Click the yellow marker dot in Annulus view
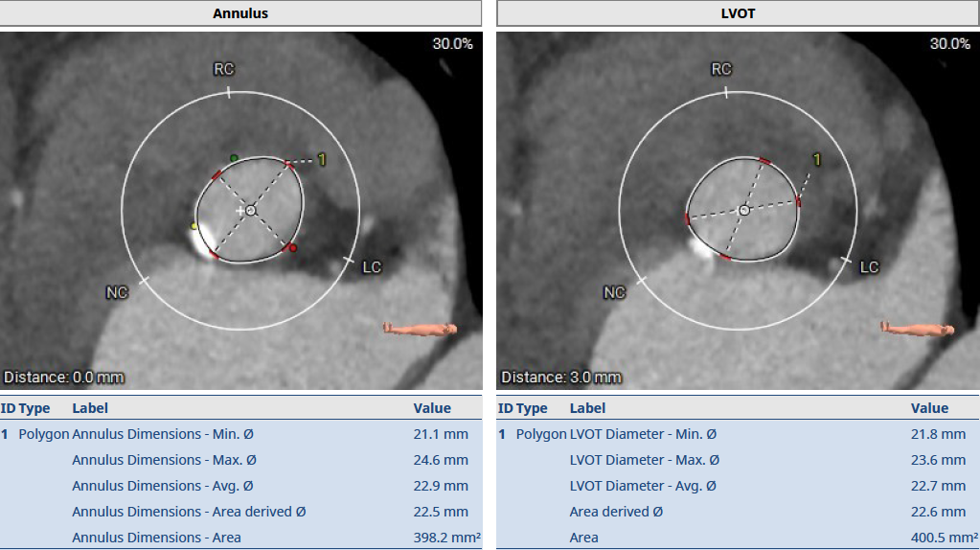 click(194, 226)
